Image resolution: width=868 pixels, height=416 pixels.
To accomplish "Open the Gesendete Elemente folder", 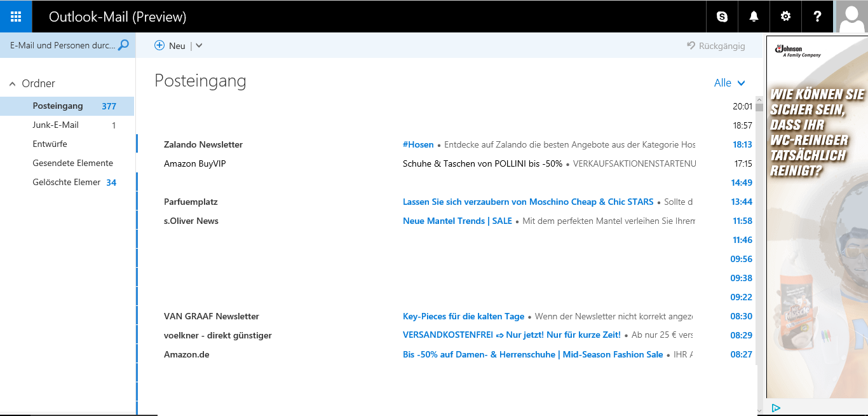I will pos(72,163).
